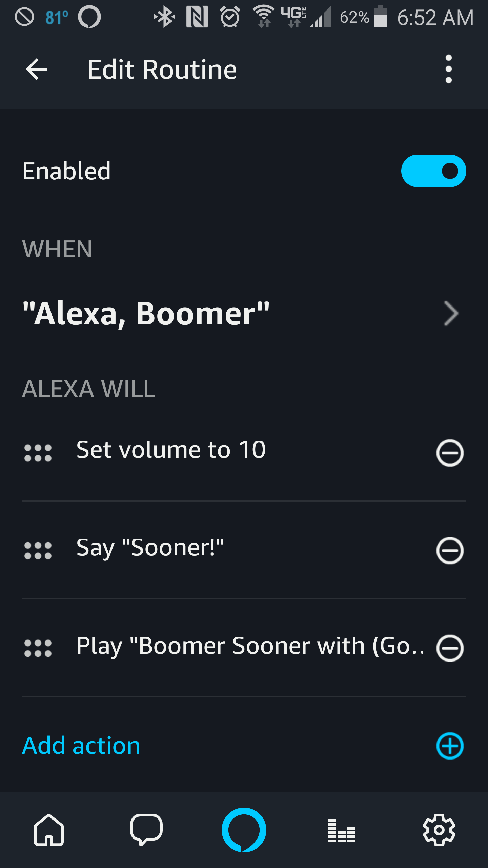This screenshot has width=488, height=868.
Task: Open the three-dot overflow menu
Action: coord(448,69)
